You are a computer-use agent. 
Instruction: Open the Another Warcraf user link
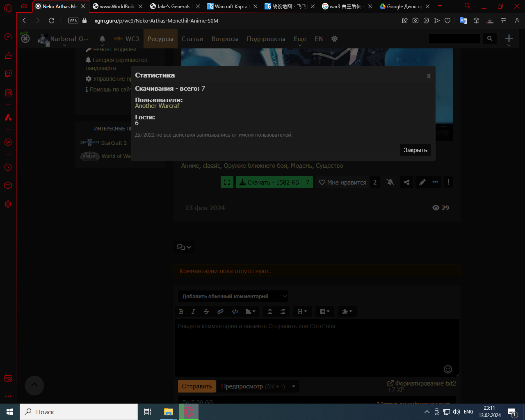157,106
